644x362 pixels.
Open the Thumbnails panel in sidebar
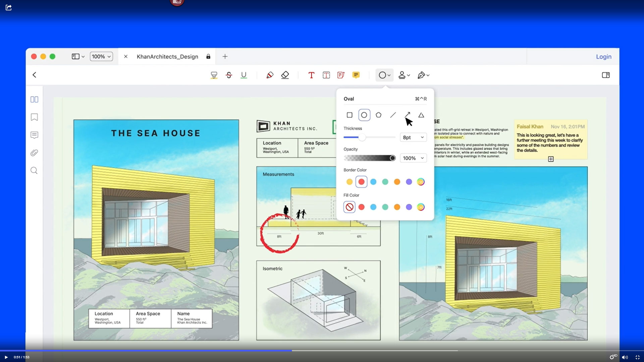point(34,100)
